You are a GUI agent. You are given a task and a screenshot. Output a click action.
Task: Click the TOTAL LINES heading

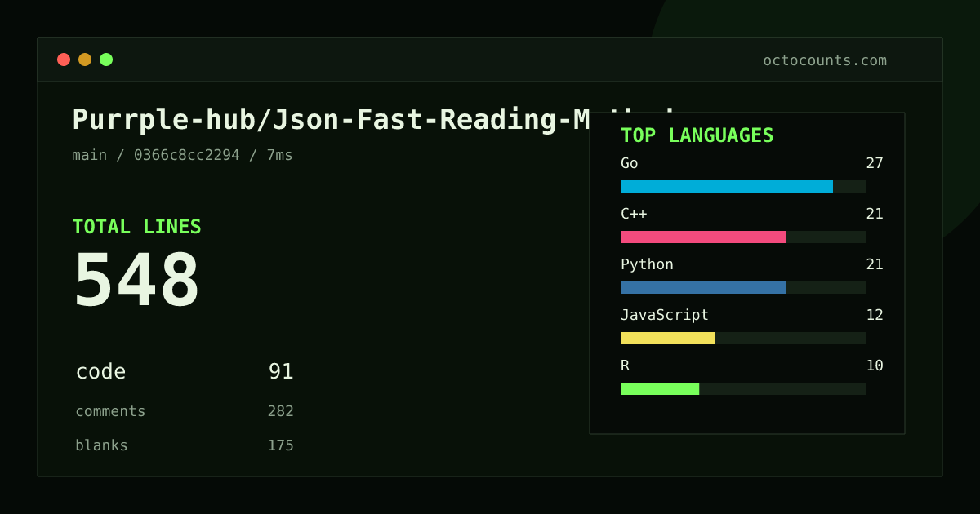tap(136, 227)
